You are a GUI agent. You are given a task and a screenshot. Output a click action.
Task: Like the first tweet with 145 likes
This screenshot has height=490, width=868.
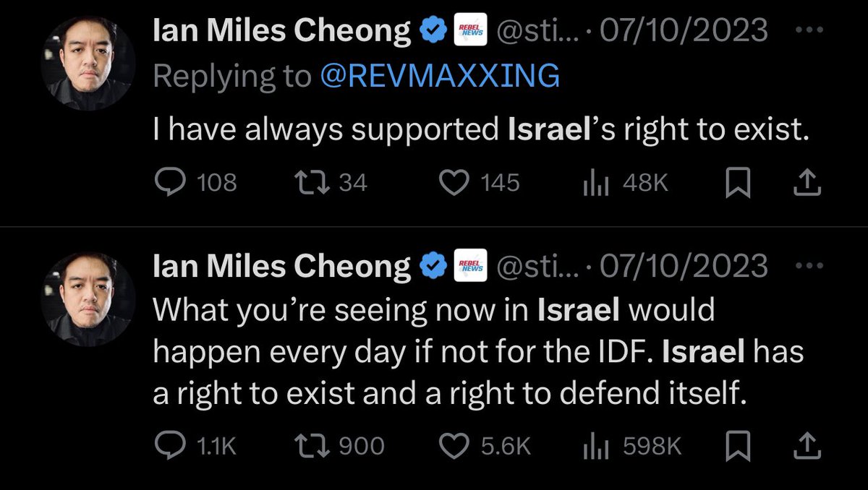coord(455,183)
